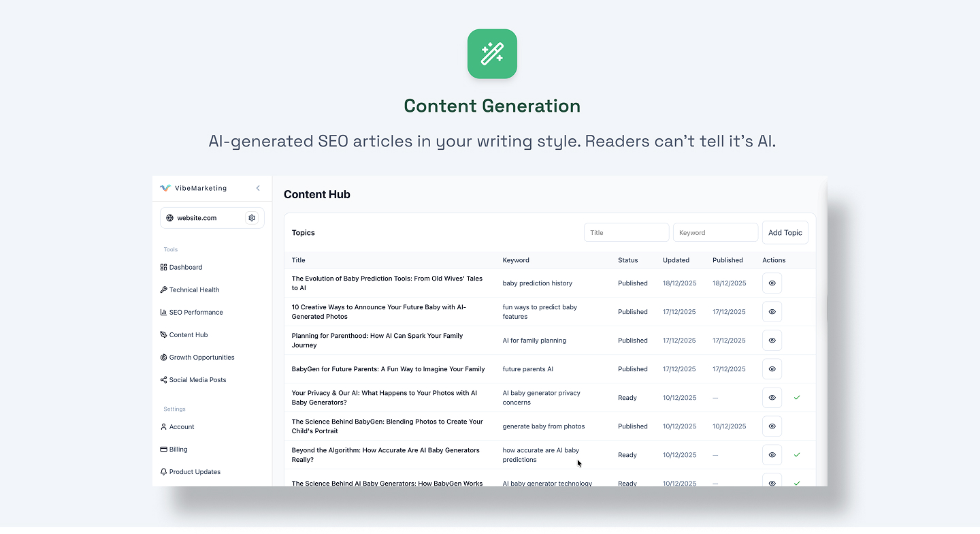Click the Title filter input field
The height and width of the screenshot is (534, 980).
click(x=626, y=232)
